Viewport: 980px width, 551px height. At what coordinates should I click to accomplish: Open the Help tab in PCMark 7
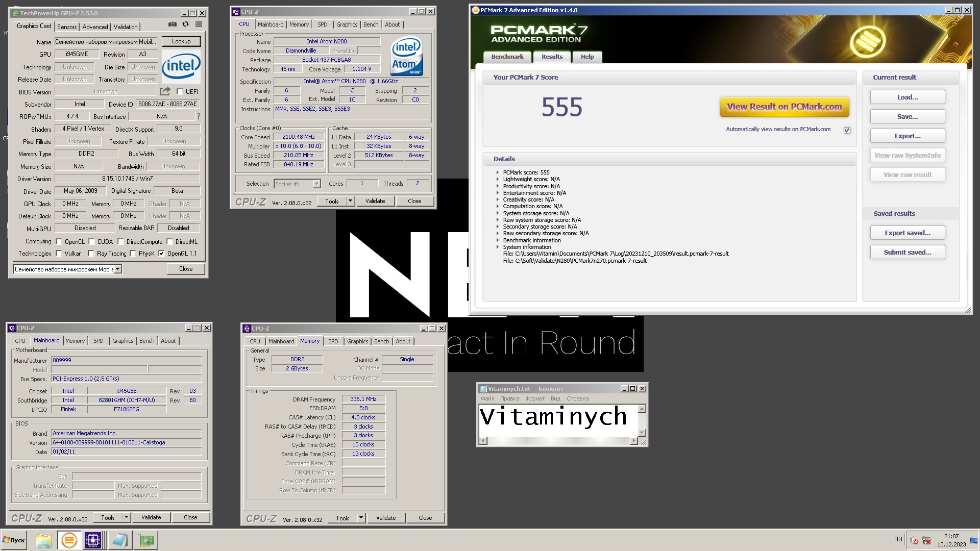pos(587,57)
